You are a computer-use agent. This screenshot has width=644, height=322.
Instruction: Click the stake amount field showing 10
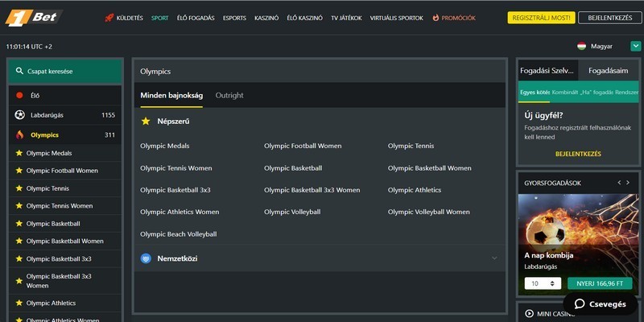[x=543, y=283]
